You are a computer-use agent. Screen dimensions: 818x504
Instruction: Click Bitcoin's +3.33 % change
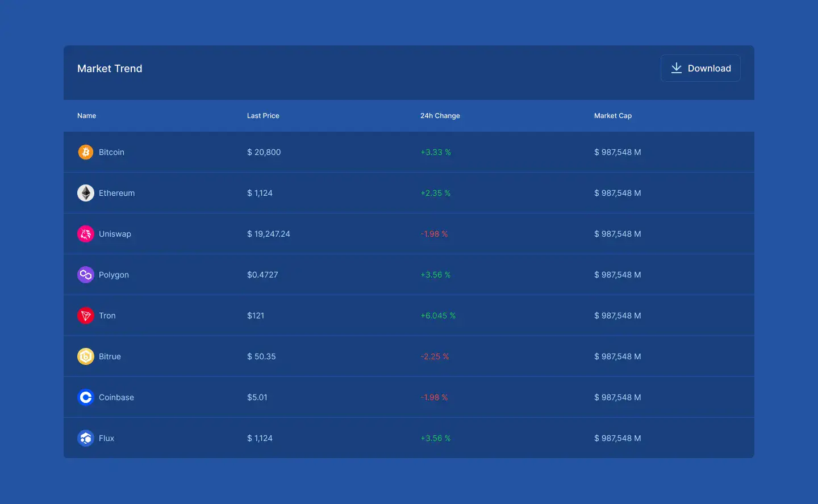pos(436,152)
